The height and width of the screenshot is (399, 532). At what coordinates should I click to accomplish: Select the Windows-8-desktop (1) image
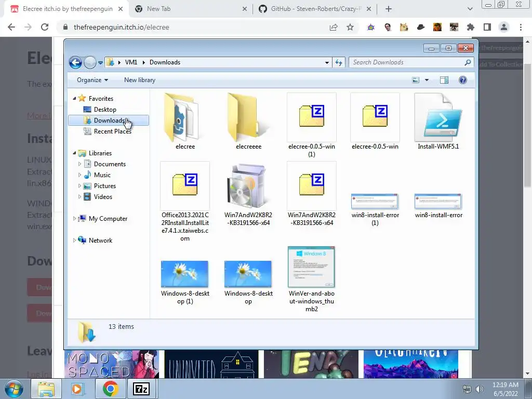click(185, 282)
